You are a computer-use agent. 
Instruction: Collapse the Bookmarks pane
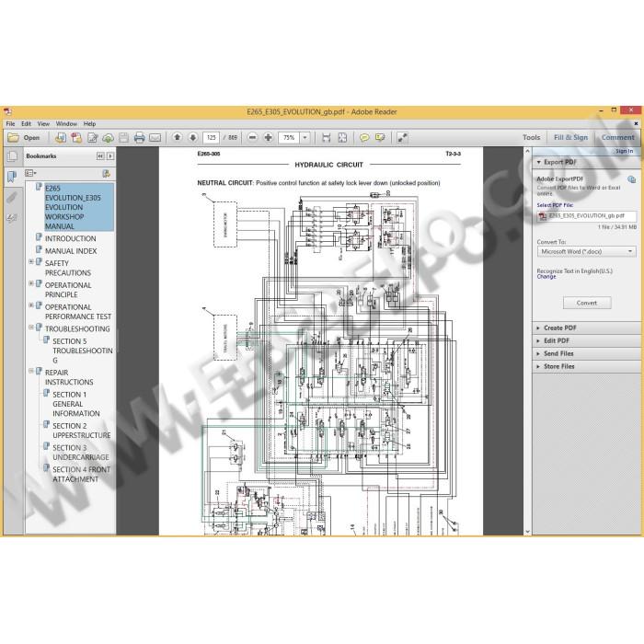100,156
